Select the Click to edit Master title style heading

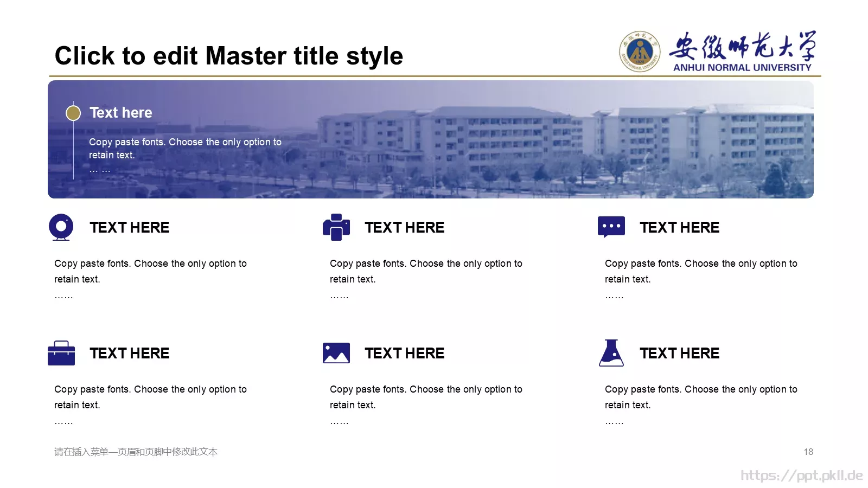[x=229, y=56]
